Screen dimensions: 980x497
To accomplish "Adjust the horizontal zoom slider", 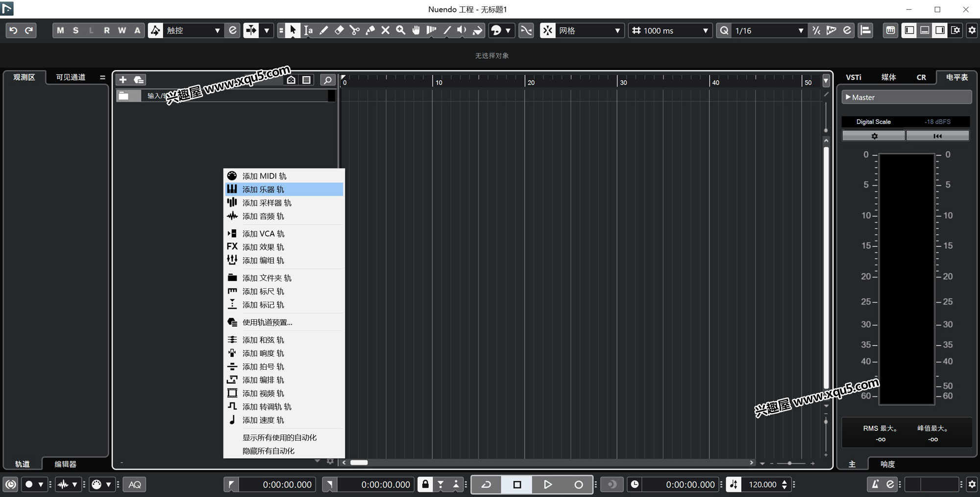I will point(789,463).
